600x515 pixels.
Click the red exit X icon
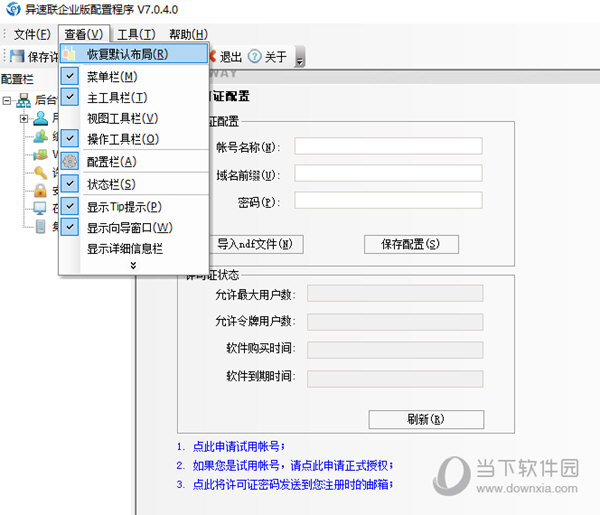coord(212,56)
